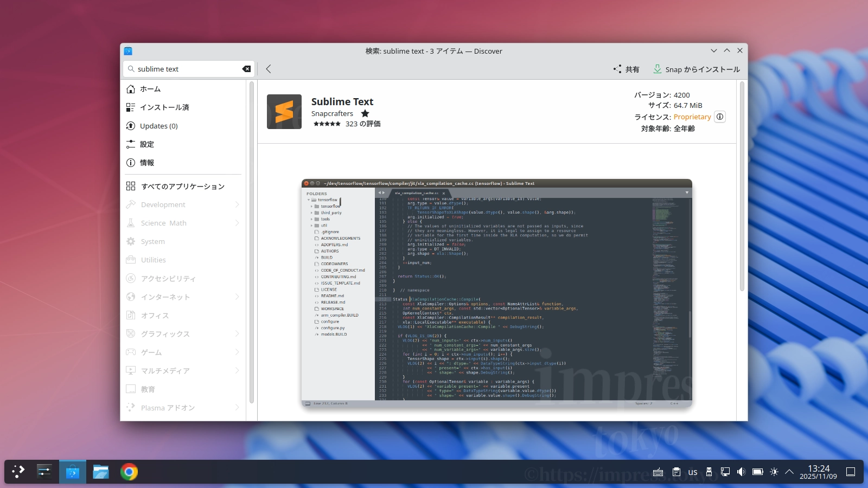Expand the Science Math category chevron
868x488 pixels.
click(x=237, y=223)
